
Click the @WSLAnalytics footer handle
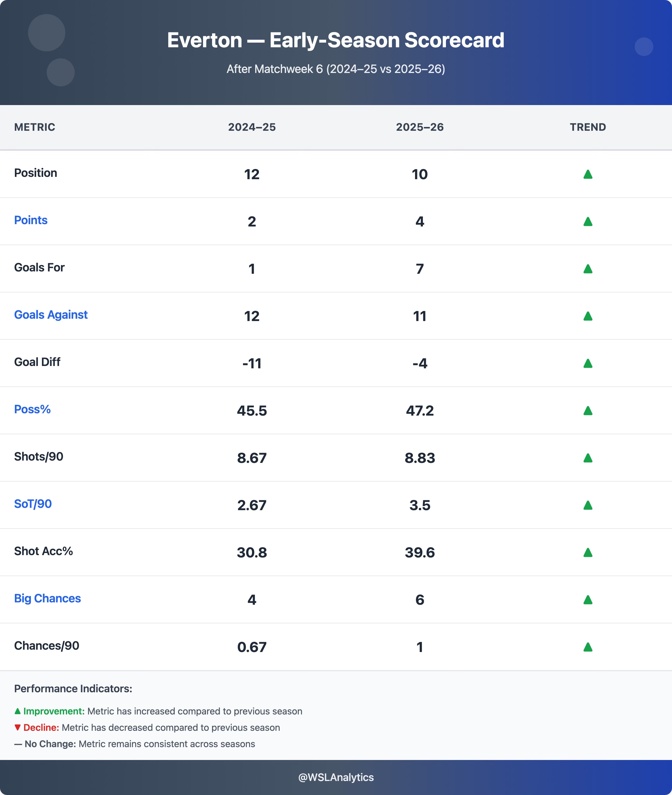coord(336,777)
